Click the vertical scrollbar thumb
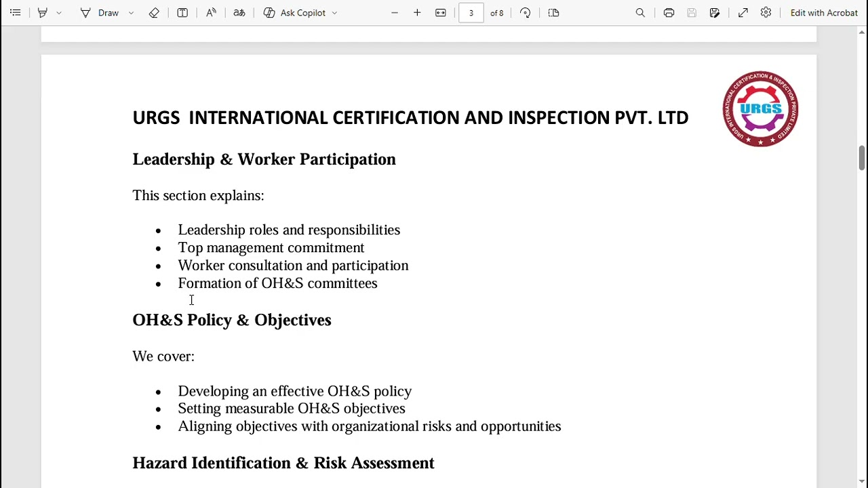Viewport: 868px width, 488px height. click(862, 157)
